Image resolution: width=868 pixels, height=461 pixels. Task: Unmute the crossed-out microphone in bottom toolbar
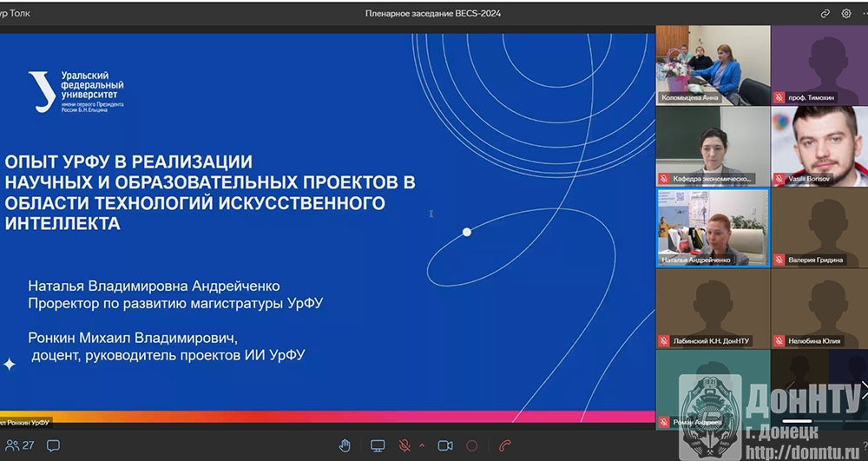point(404,445)
